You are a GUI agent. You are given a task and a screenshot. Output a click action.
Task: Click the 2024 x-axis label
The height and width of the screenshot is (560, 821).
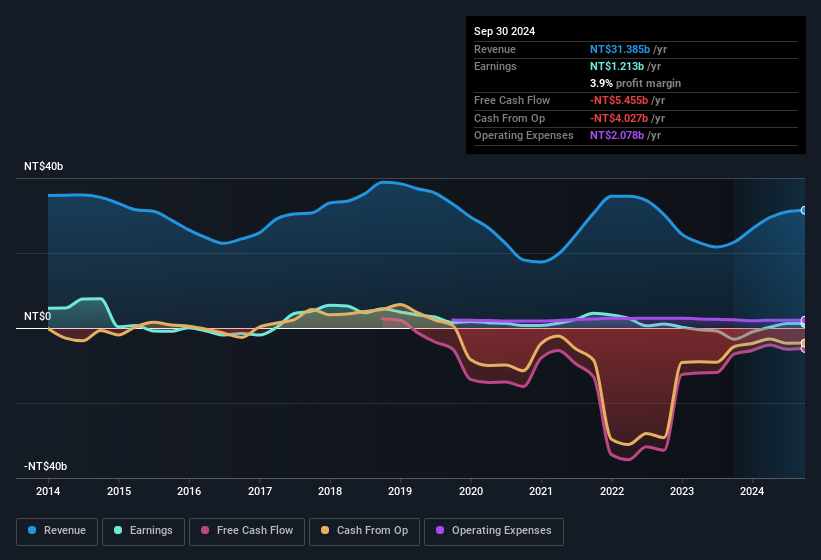tap(752, 491)
